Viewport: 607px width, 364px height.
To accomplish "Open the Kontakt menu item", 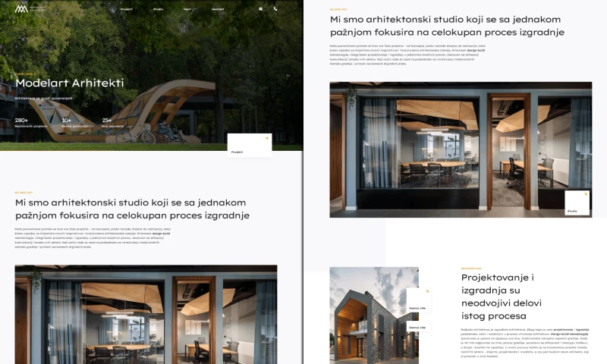I will click(x=218, y=9).
